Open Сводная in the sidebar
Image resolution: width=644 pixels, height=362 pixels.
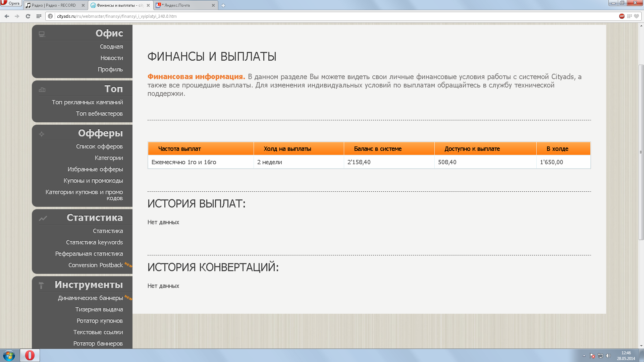point(111,47)
